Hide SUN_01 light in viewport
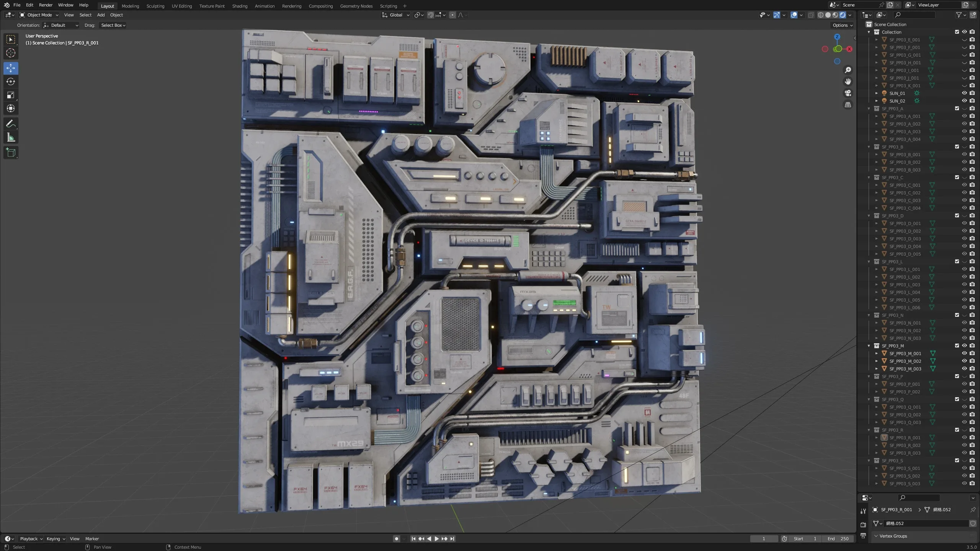The image size is (980, 551). (x=964, y=93)
